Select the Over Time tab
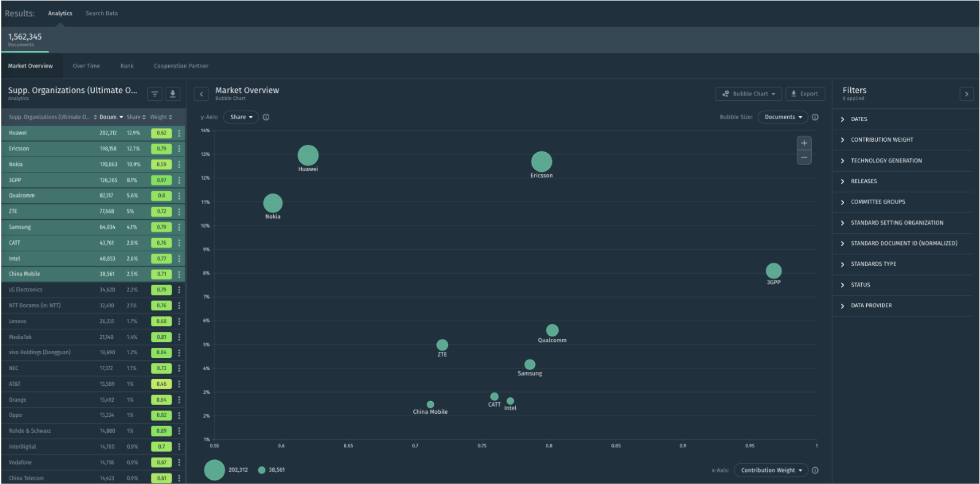The height and width of the screenshot is (484, 980). 86,66
